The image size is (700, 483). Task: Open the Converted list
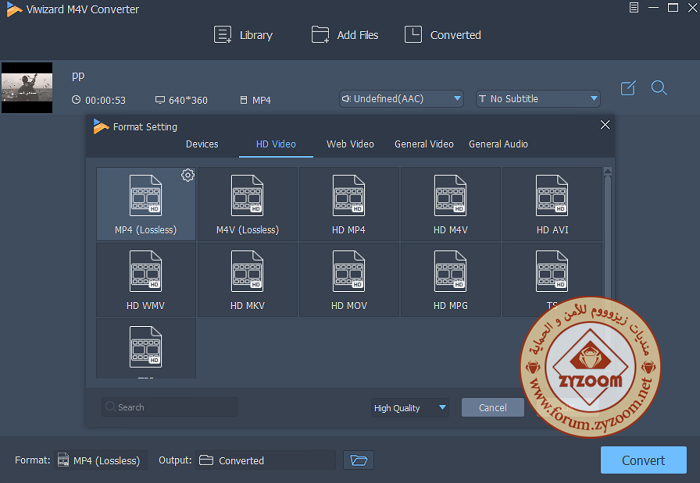(x=442, y=35)
